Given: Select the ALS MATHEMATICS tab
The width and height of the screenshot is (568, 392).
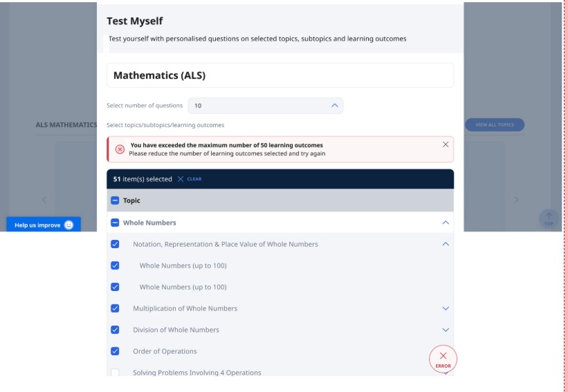Looking at the screenshot, I should 66,125.
